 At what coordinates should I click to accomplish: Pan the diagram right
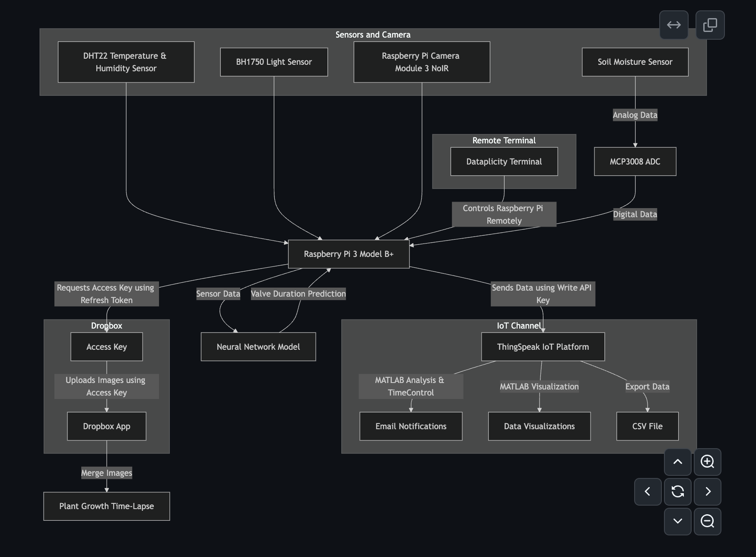(707, 491)
